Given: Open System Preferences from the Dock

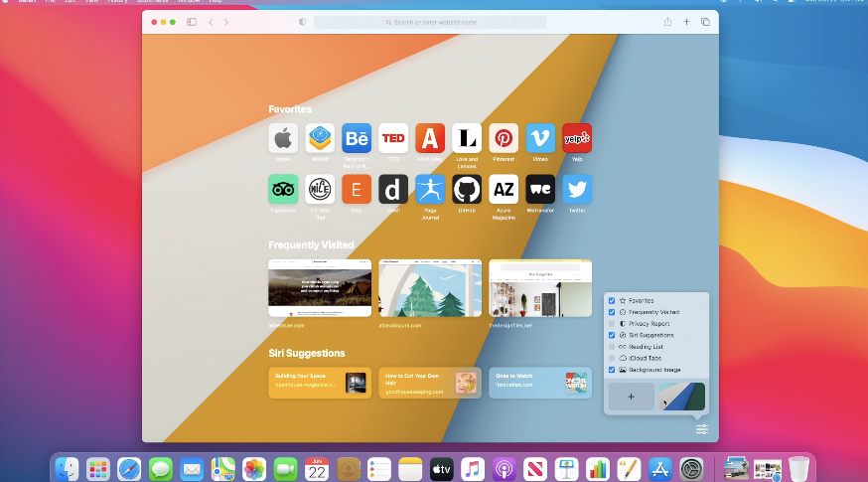Looking at the screenshot, I should coord(691,470).
